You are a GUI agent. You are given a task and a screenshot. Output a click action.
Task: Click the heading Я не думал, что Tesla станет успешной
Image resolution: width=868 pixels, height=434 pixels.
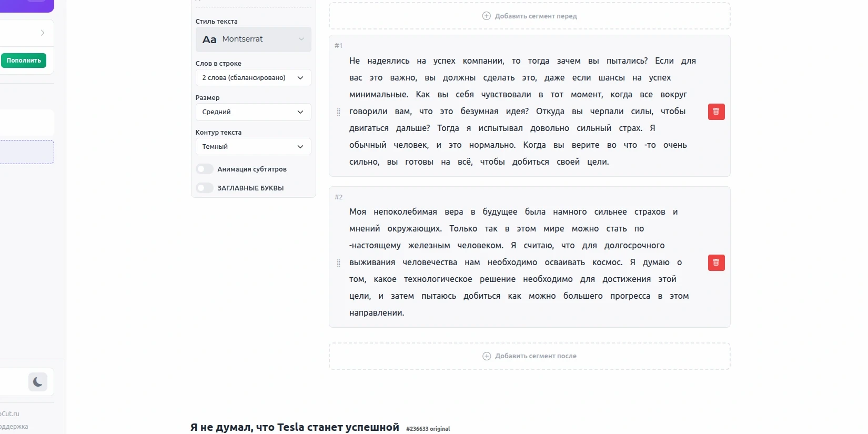coord(295,427)
